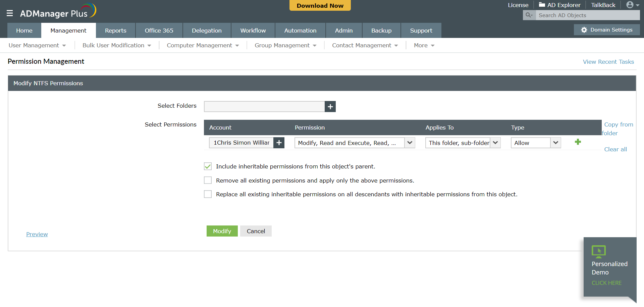This screenshot has width=644, height=307.
Task: Click the Download Now button
Action: click(x=320, y=5)
